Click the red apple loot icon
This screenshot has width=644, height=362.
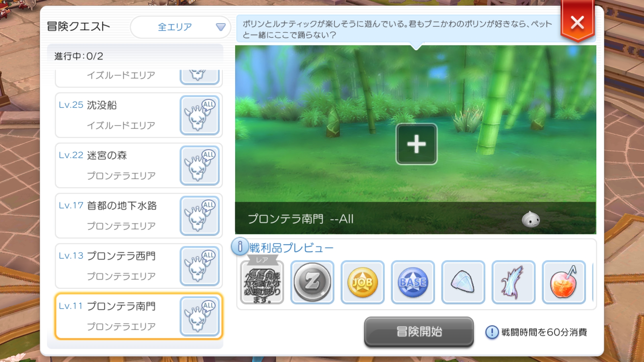563,282
